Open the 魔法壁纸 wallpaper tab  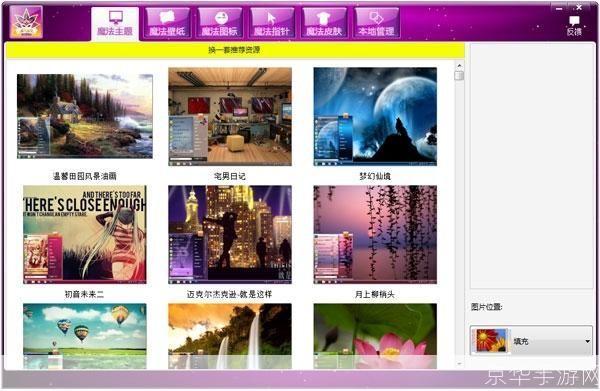pyautogui.click(x=167, y=23)
